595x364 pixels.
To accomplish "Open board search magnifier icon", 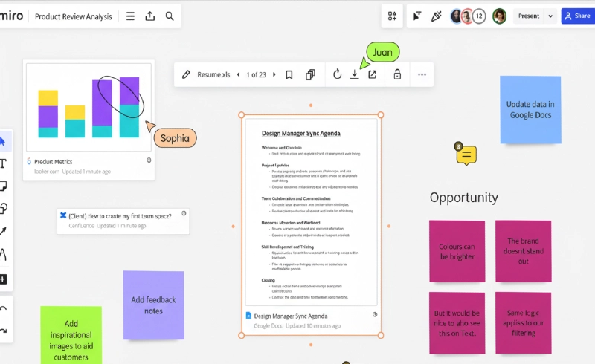I will 170,16.
